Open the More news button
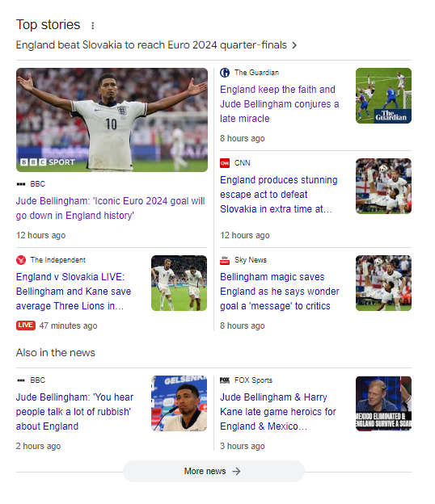435x504 pixels. tap(213, 471)
